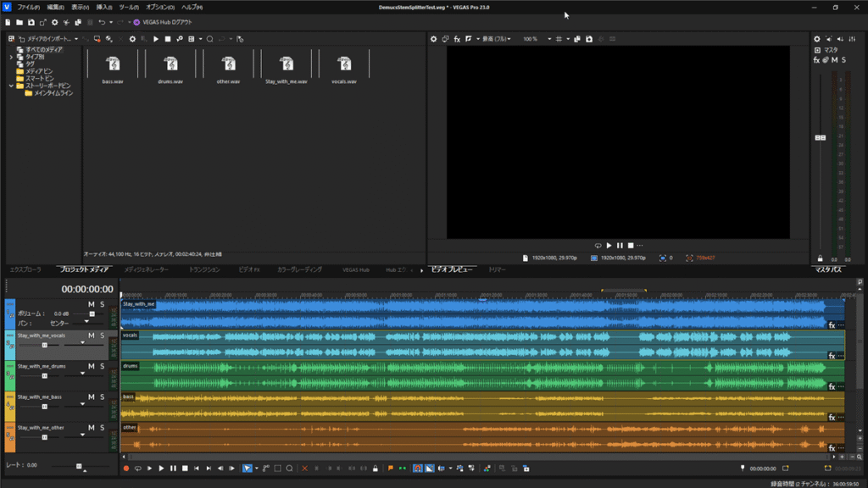
Task: Select the drums.wav media thumbnail
Action: coord(170,66)
